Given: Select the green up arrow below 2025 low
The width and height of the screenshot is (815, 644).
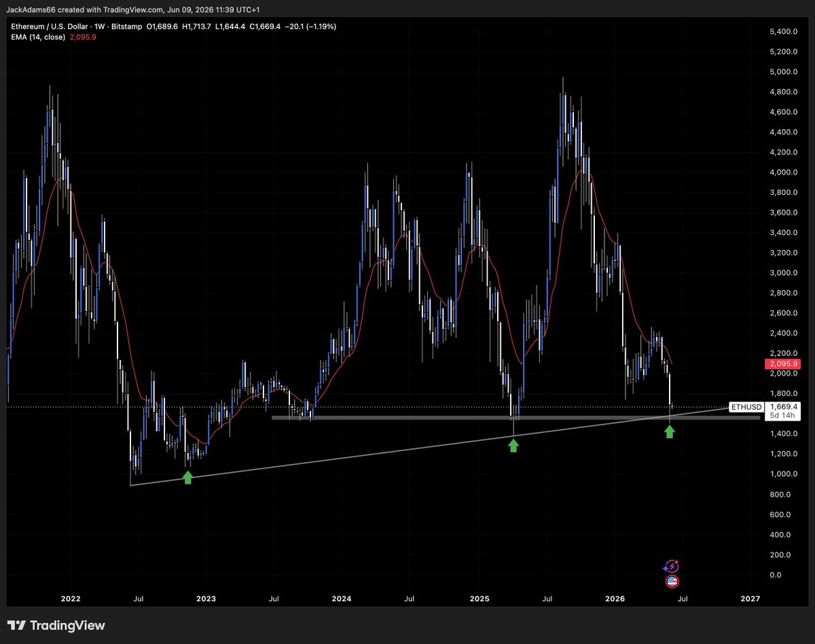Looking at the screenshot, I should [513, 445].
